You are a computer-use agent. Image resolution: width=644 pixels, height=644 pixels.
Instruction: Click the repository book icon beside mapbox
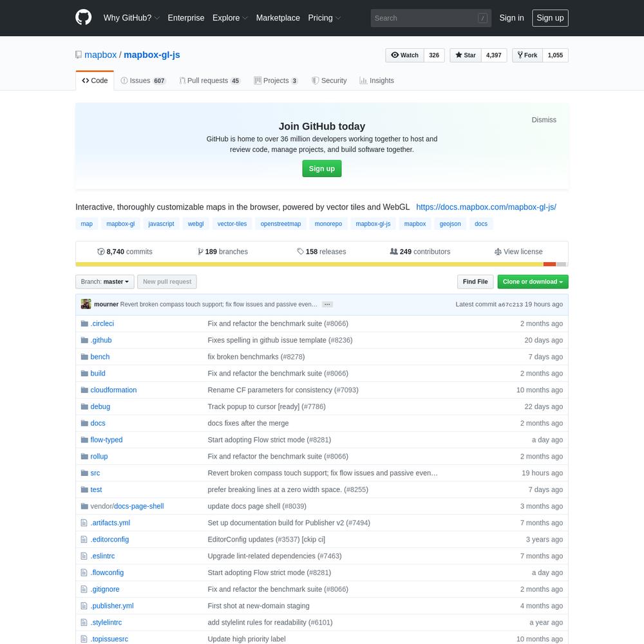(x=79, y=55)
